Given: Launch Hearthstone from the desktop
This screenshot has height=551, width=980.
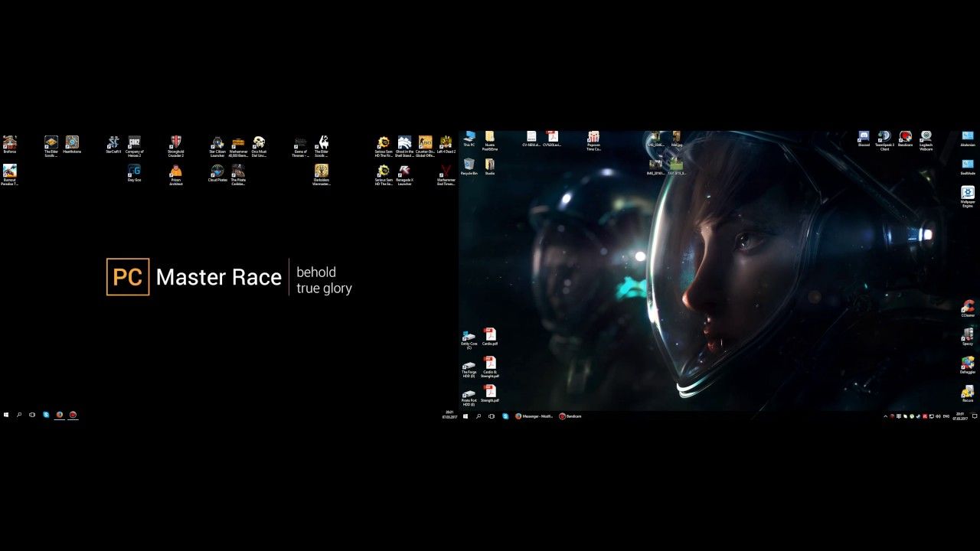Looking at the screenshot, I should [72, 145].
